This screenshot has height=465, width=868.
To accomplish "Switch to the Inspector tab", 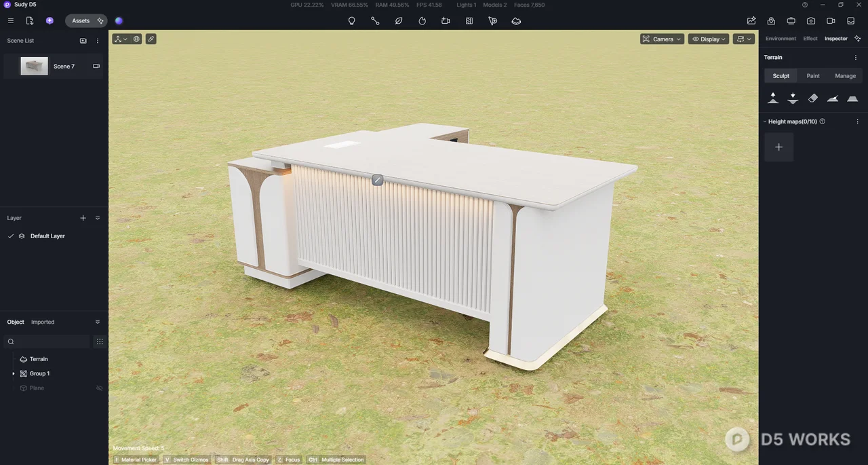I will click(x=836, y=39).
